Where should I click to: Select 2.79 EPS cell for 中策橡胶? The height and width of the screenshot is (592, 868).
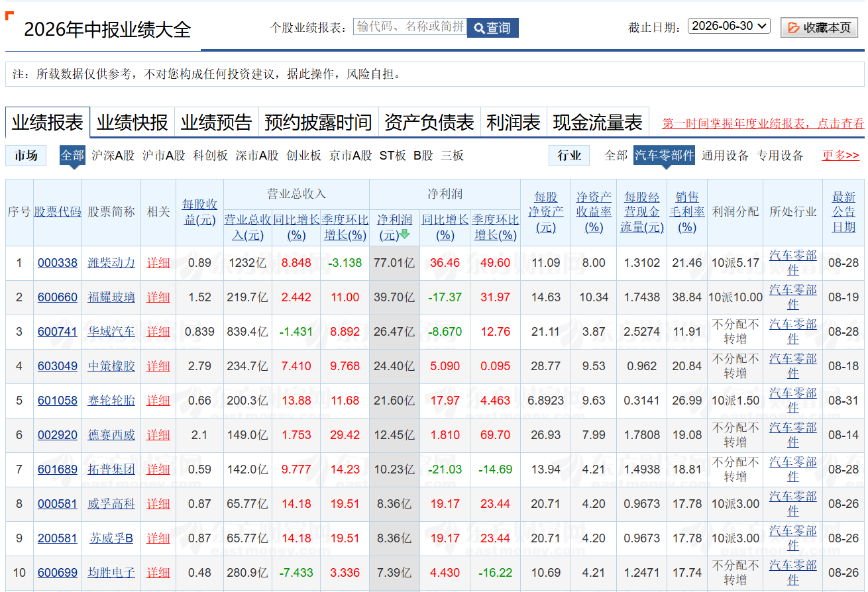click(x=199, y=366)
